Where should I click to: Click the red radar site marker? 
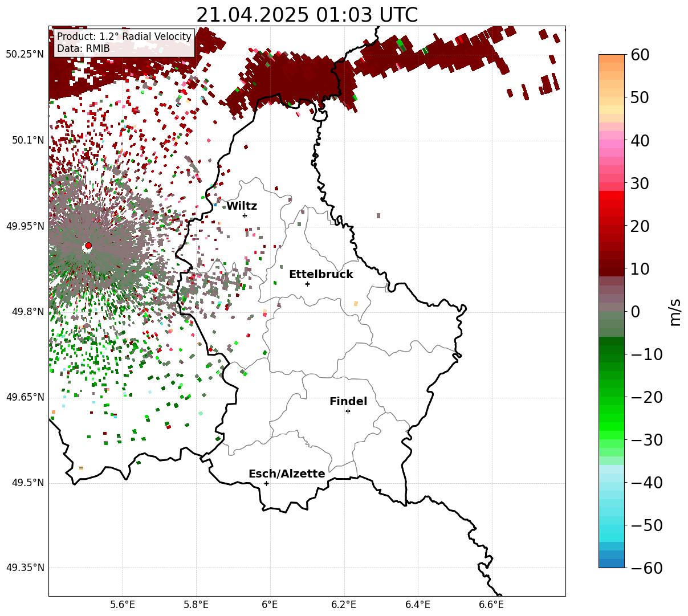88,246
